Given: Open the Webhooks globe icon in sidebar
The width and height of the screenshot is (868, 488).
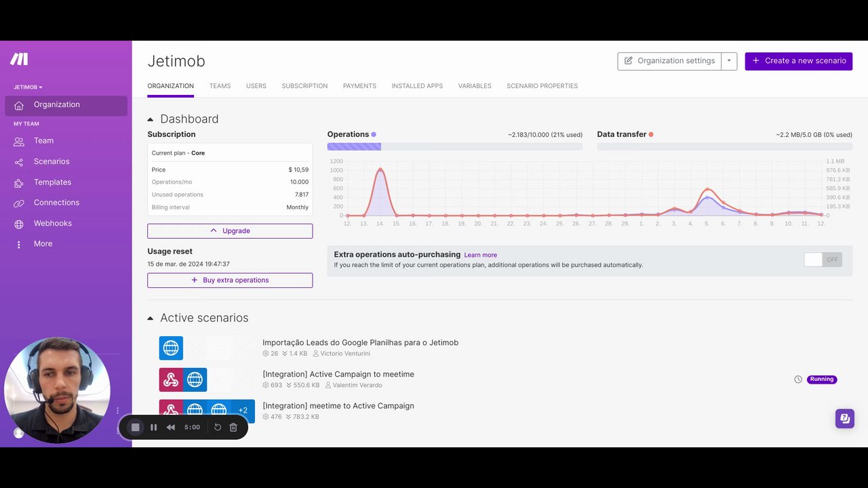Looking at the screenshot, I should pyautogui.click(x=19, y=224).
